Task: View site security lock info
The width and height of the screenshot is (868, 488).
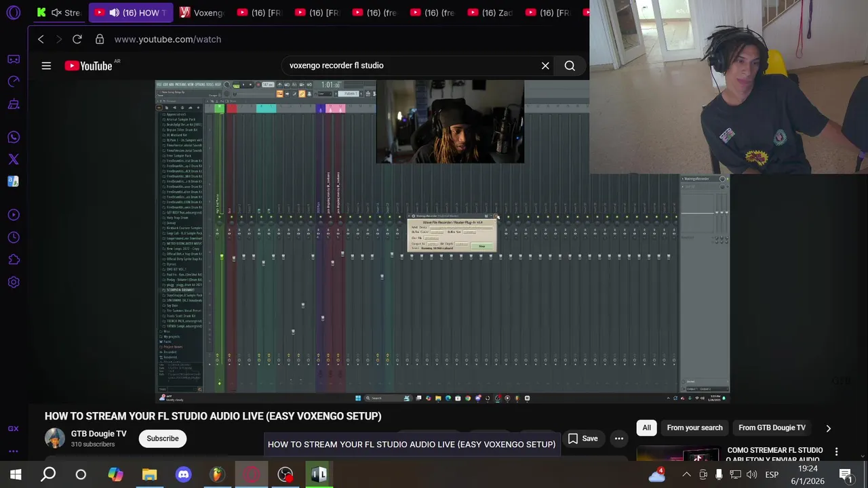Action: click(100, 39)
